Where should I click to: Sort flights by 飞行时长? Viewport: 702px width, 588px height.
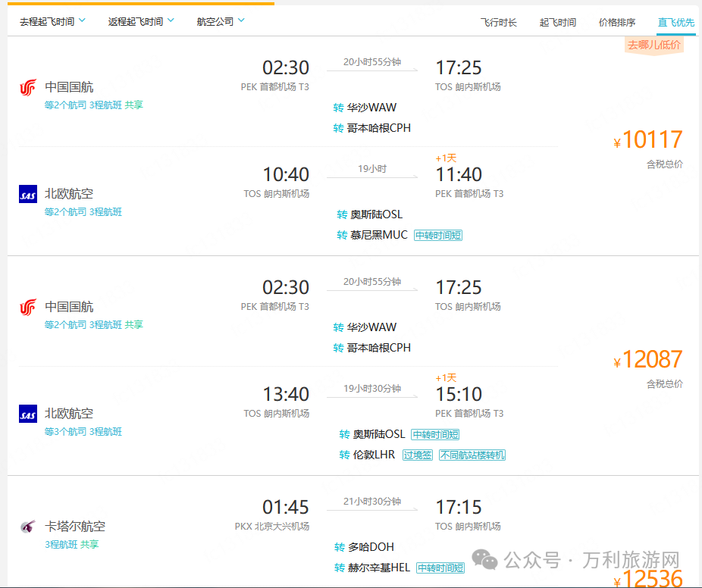pyautogui.click(x=498, y=23)
